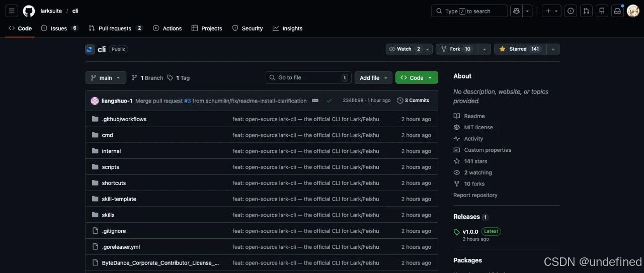Screen dimensions: 644x273
Task: Open the .github/workflows folder
Action: pos(124,119)
